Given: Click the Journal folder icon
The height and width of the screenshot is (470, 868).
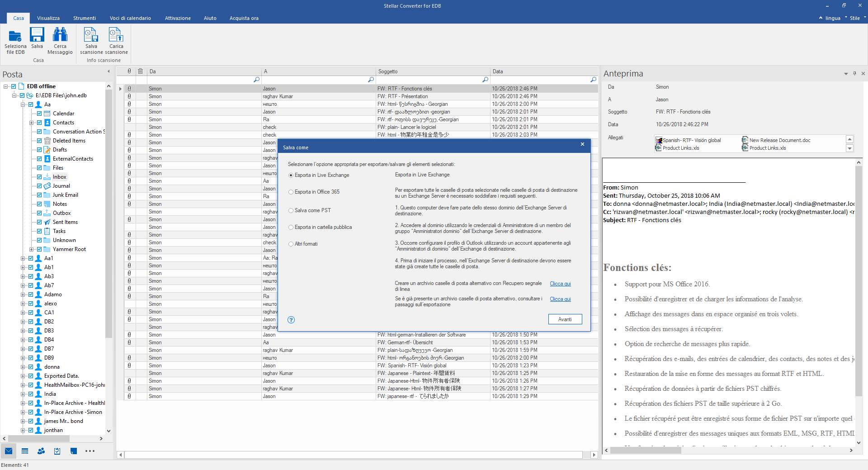Looking at the screenshot, I should [47, 186].
